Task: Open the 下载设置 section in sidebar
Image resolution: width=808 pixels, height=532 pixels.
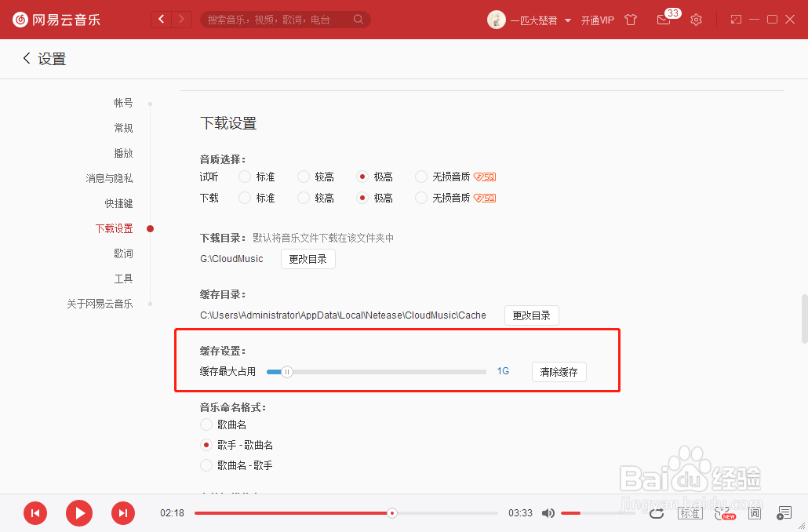Action: (114, 228)
